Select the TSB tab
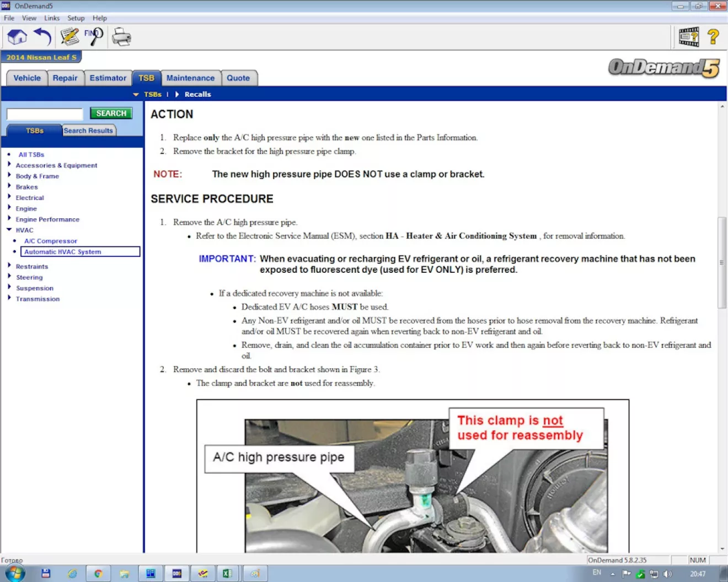This screenshot has width=728, height=582. [146, 78]
